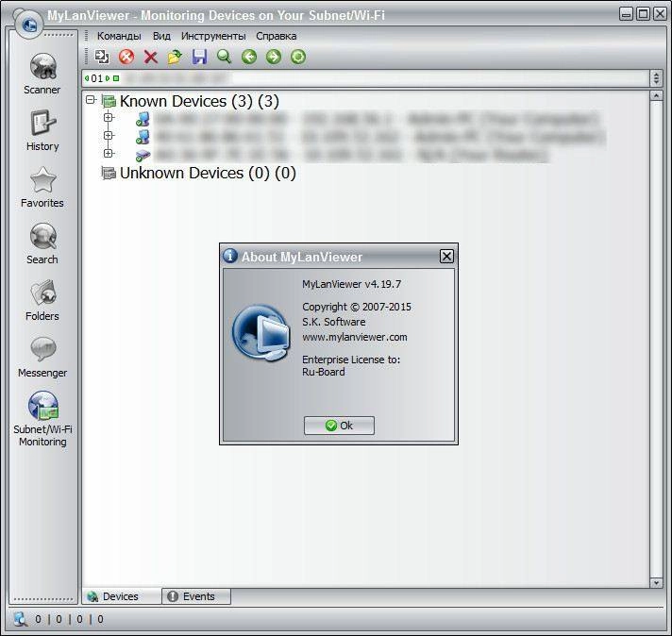Expand the second known device entry
This screenshot has width=672, height=636.
109,136
